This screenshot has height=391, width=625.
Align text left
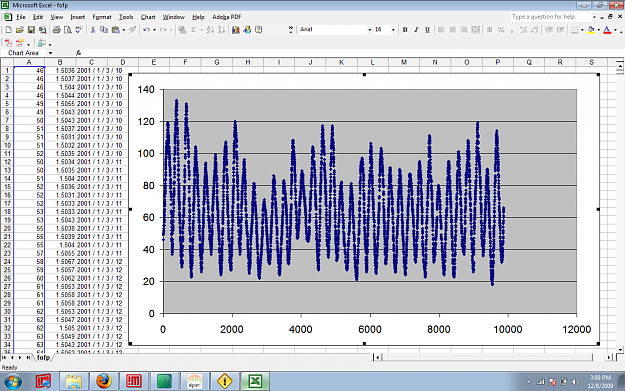(x=441, y=30)
